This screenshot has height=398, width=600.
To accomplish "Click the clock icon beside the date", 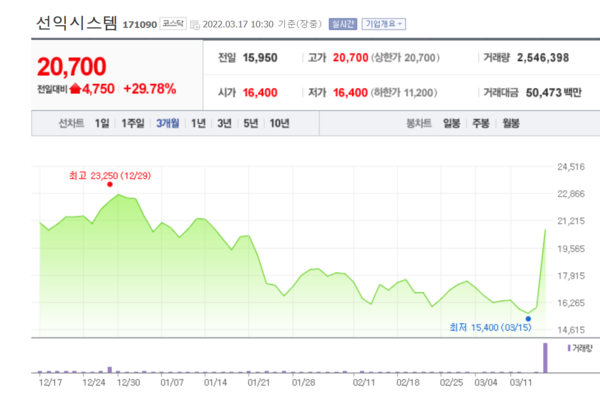I will (x=195, y=25).
